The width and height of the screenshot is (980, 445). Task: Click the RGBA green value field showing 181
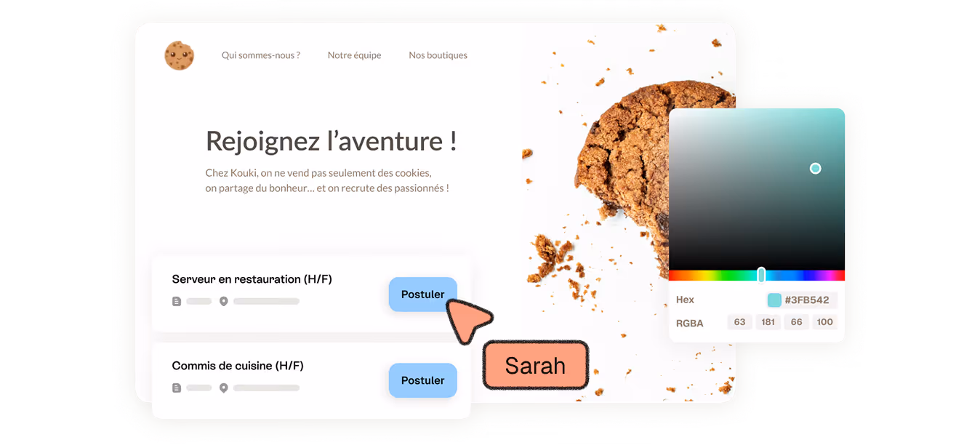point(768,321)
